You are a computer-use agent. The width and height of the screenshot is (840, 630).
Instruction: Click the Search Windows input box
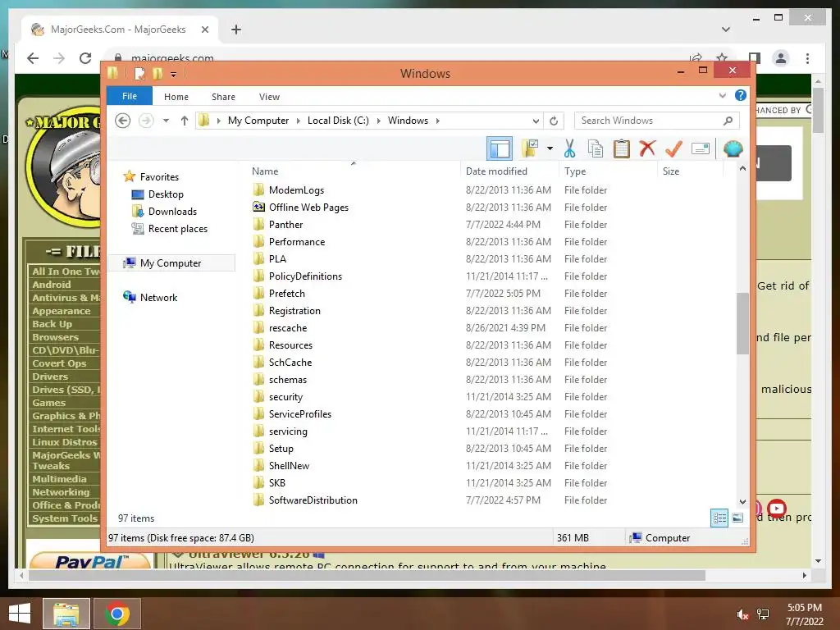[648, 121]
